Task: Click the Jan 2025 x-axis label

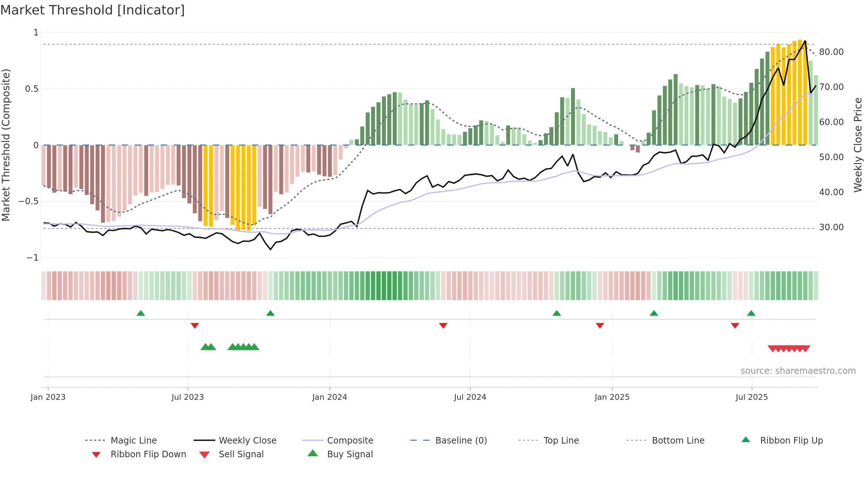Action: pos(612,397)
